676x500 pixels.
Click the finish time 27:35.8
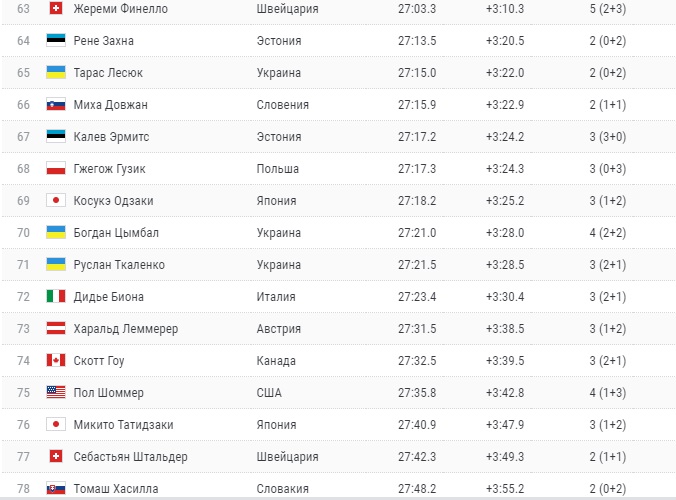[416, 393]
